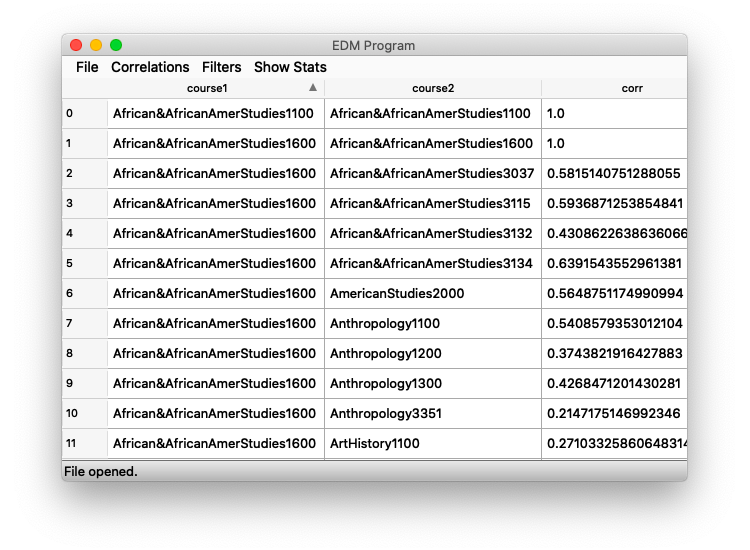Viewport: 750px width, 550px height.
Task: Sort table by course2 column header
Action: pos(432,88)
